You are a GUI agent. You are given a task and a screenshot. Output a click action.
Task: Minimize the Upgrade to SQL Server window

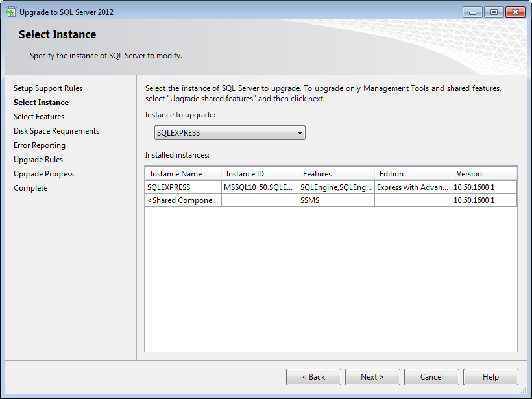(472, 12)
